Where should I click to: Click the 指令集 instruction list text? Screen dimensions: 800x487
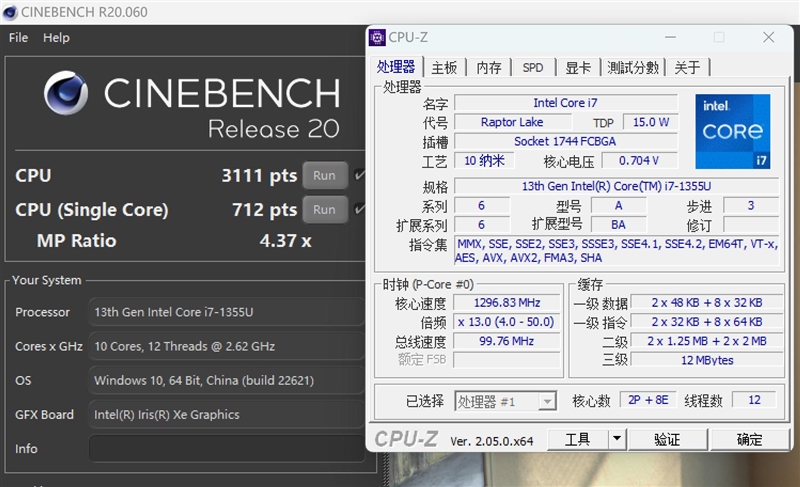pyautogui.click(x=616, y=251)
